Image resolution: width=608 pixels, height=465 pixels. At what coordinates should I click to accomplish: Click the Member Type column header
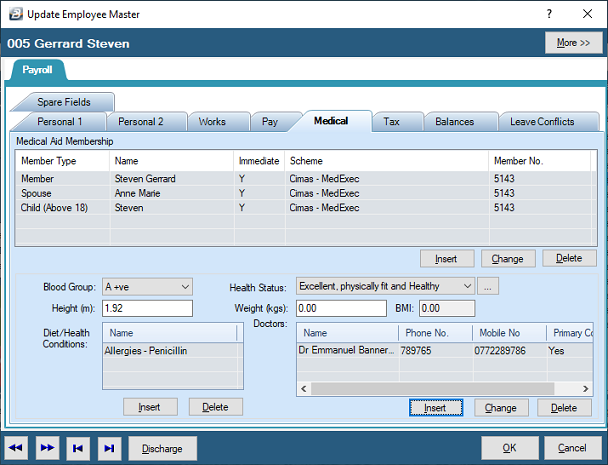(x=62, y=161)
